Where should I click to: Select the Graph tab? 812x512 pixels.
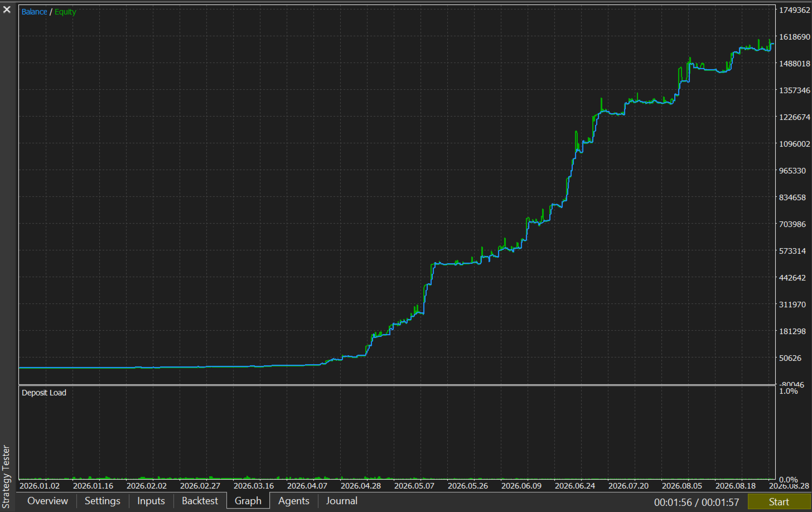click(248, 501)
